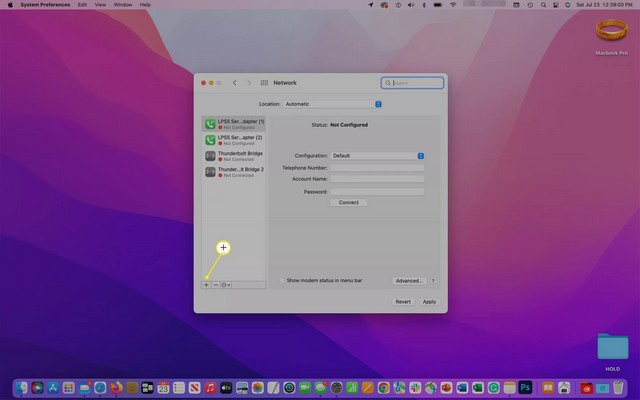This screenshot has height=400, width=640.
Task: Click the date and time in menu bar
Action: 604,5
